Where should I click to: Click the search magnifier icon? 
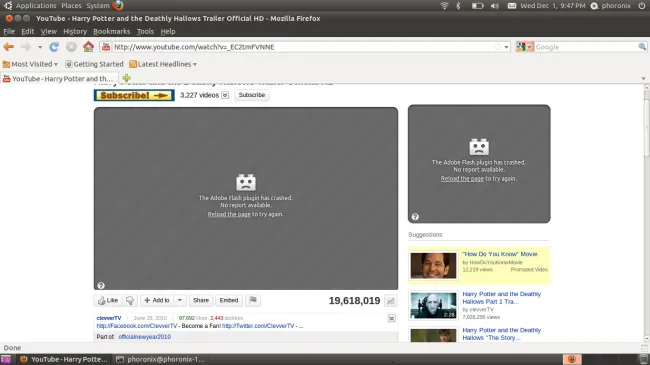click(x=642, y=47)
